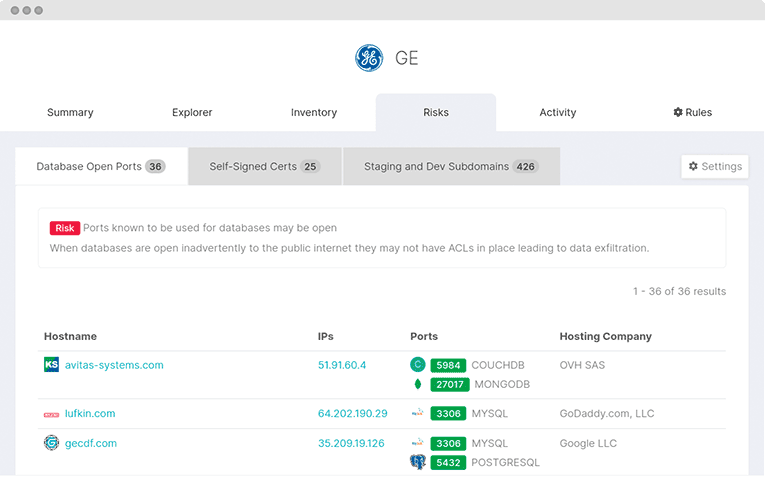Click the gecdf.com favicon

click(51, 443)
